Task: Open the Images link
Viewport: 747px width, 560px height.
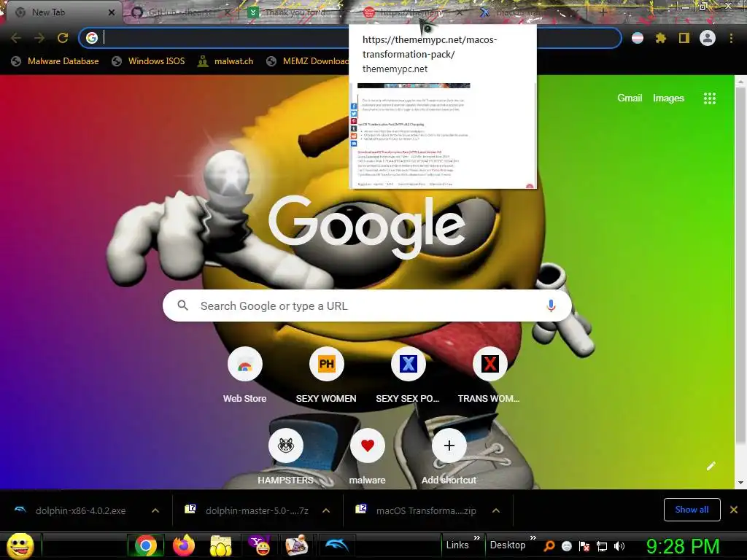Action: coord(668,98)
